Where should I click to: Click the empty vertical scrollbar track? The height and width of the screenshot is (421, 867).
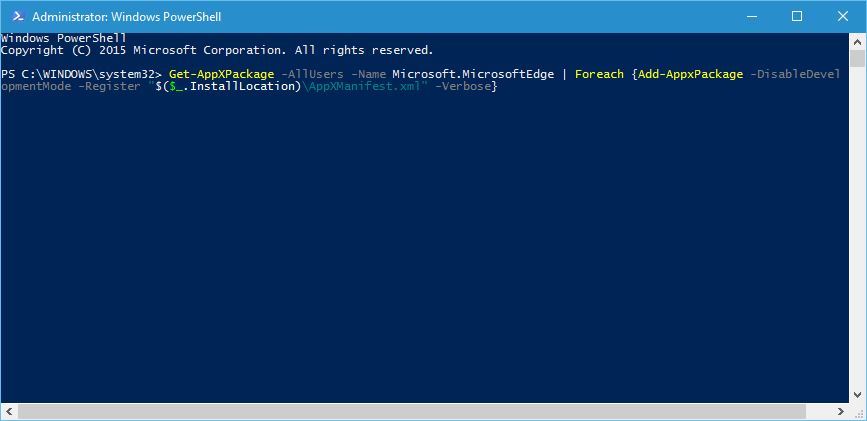coord(858,227)
